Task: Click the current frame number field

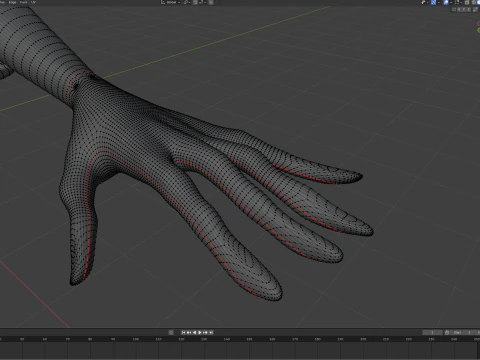Action: (433, 332)
